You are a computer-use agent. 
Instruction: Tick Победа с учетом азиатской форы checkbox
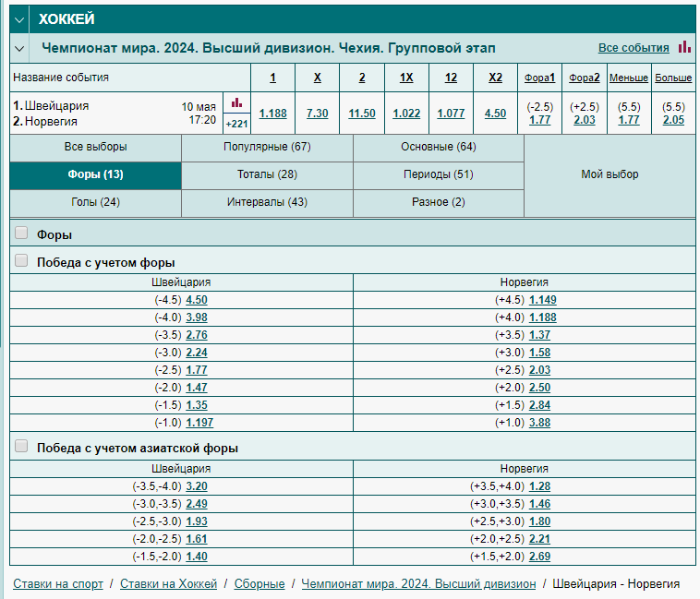click(x=21, y=446)
